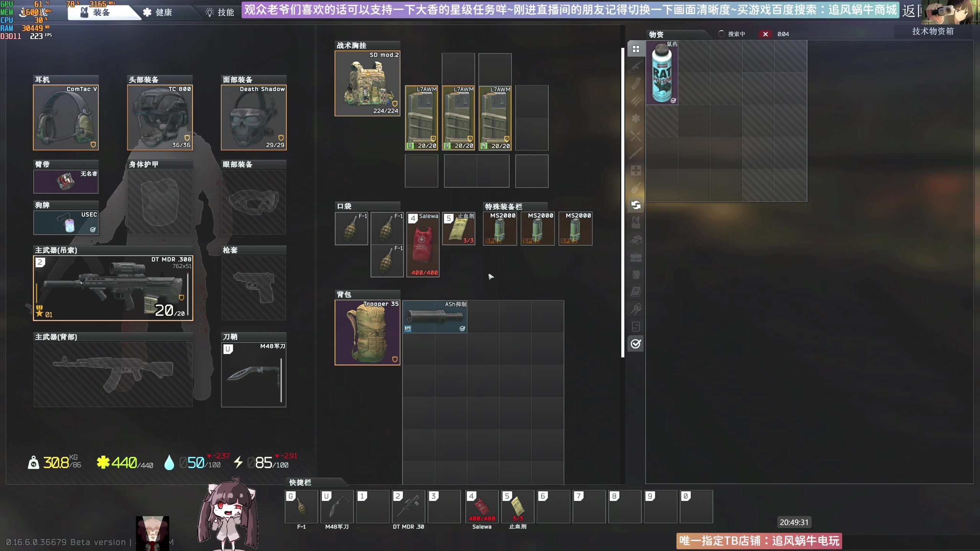Filter loot by weapons rifle icon

coord(636,66)
